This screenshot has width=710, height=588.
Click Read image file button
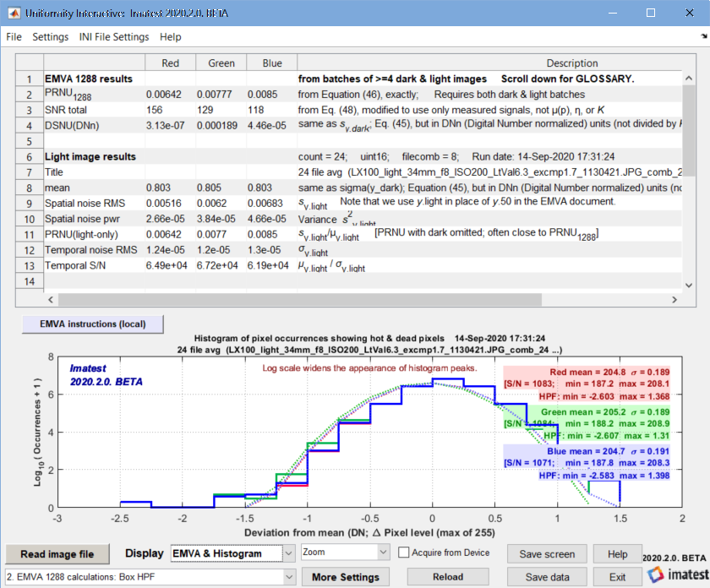(57, 554)
